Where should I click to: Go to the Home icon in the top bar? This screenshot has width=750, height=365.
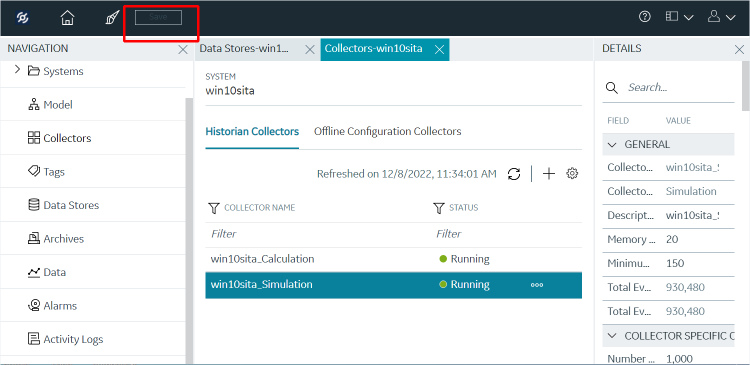coord(67,18)
